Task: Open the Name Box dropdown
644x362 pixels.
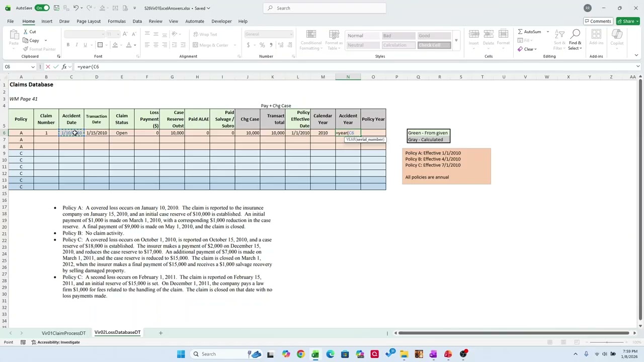Action: click(x=33, y=67)
